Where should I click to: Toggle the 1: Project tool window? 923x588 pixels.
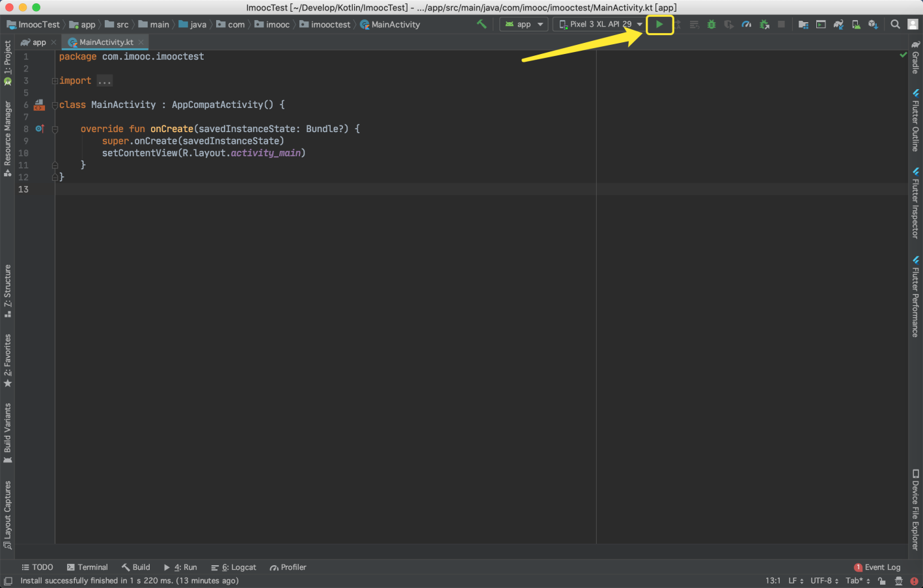click(x=8, y=62)
